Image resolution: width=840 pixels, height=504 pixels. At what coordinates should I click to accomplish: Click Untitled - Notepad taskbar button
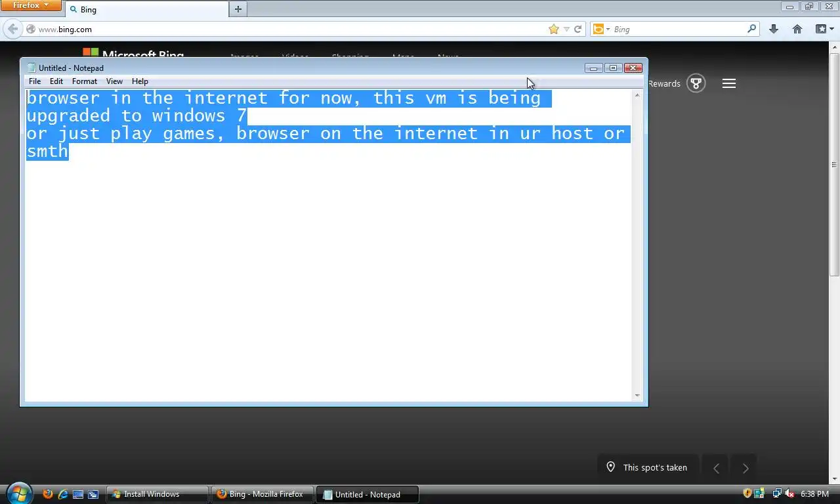click(x=367, y=494)
